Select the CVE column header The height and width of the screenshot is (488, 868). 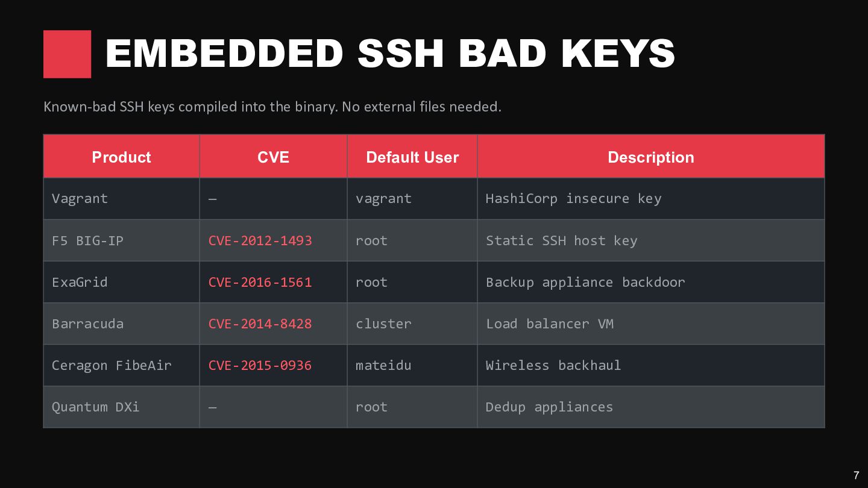coord(273,157)
